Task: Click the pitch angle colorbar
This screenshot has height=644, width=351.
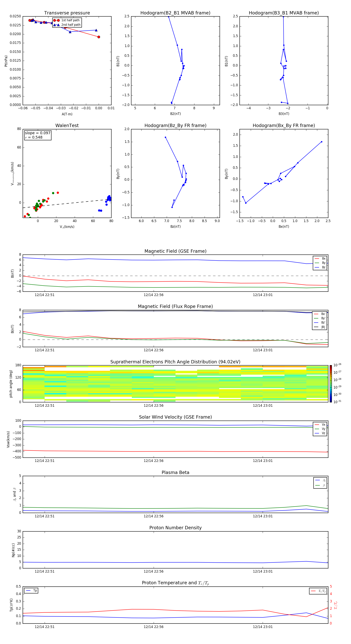Action: (x=331, y=384)
